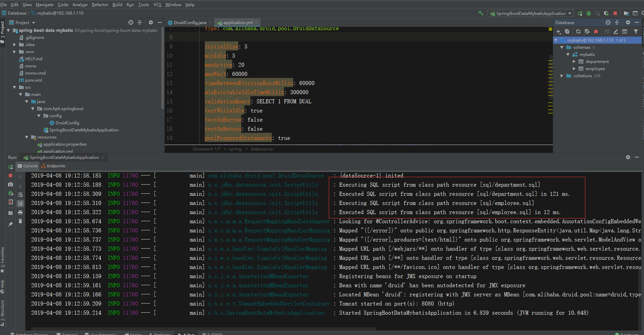
Task: Stop the application using the main toolbar
Action: 615,13
